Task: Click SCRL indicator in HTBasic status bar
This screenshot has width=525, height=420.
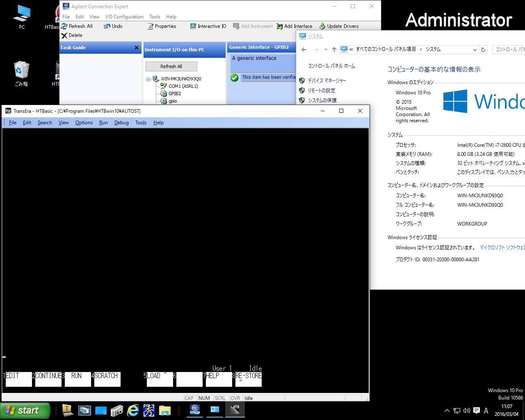Action: click(x=220, y=398)
